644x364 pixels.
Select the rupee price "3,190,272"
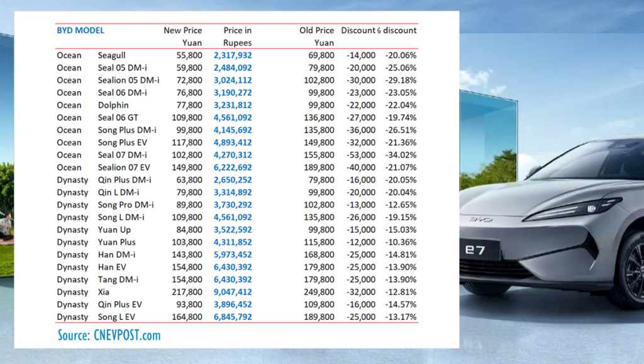pyautogui.click(x=233, y=93)
